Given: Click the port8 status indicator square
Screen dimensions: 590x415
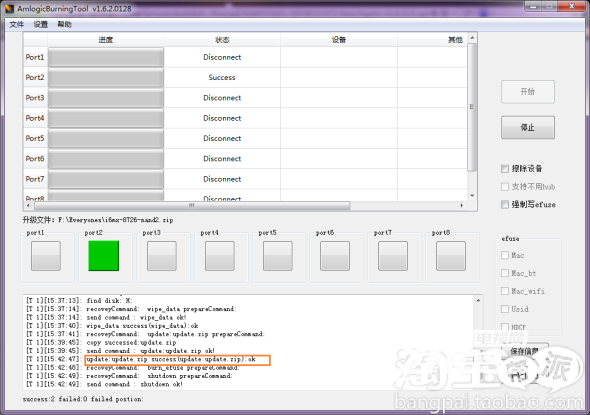Looking at the screenshot, I should pos(451,256).
